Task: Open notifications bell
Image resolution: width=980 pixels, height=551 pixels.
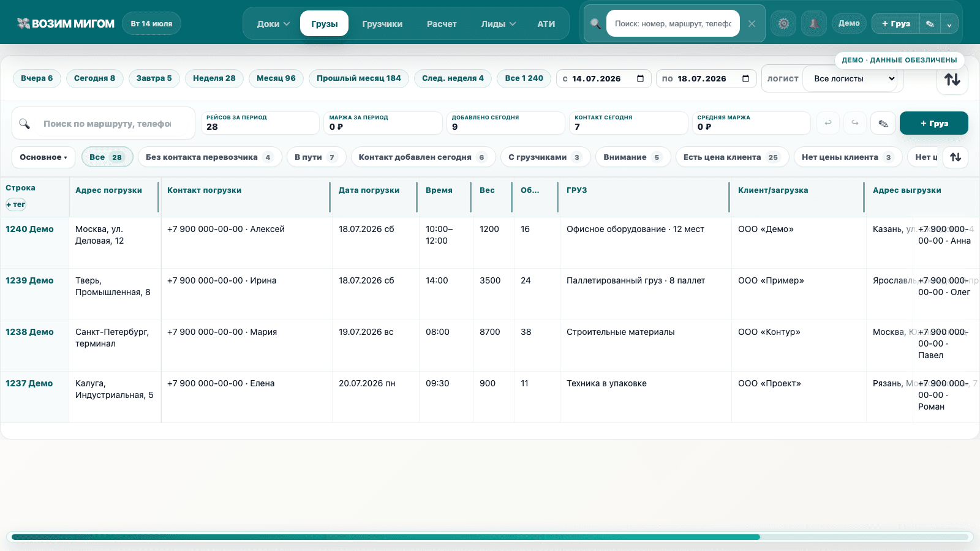Action: pos(814,24)
